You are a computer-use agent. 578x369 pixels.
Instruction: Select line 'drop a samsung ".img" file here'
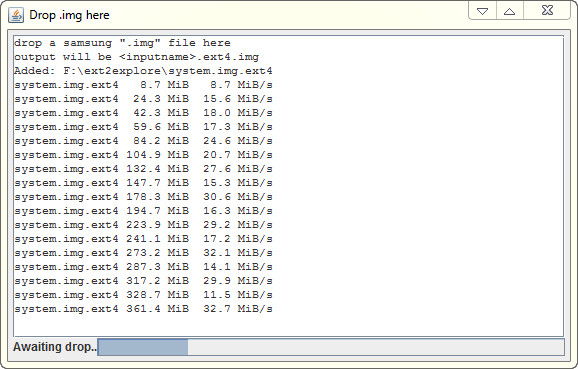coord(122,43)
